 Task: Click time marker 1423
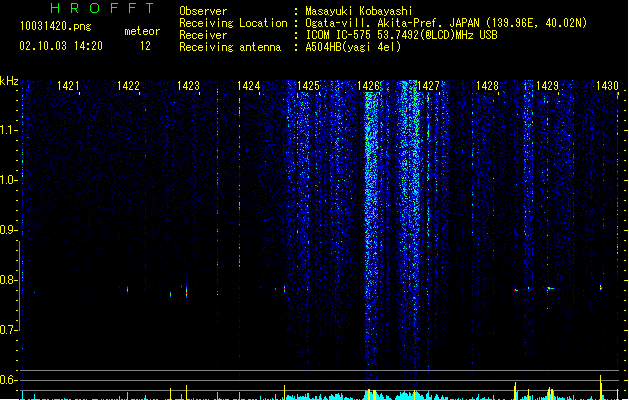(188, 86)
